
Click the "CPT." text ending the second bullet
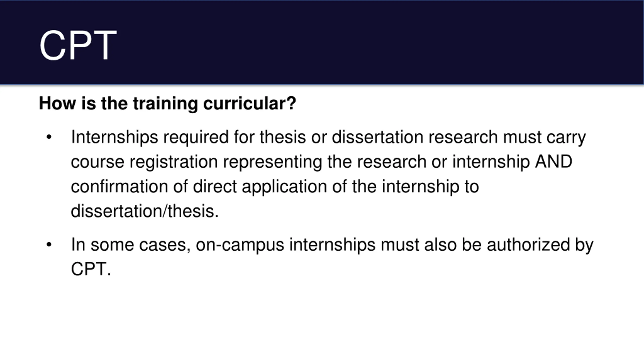point(91,269)
